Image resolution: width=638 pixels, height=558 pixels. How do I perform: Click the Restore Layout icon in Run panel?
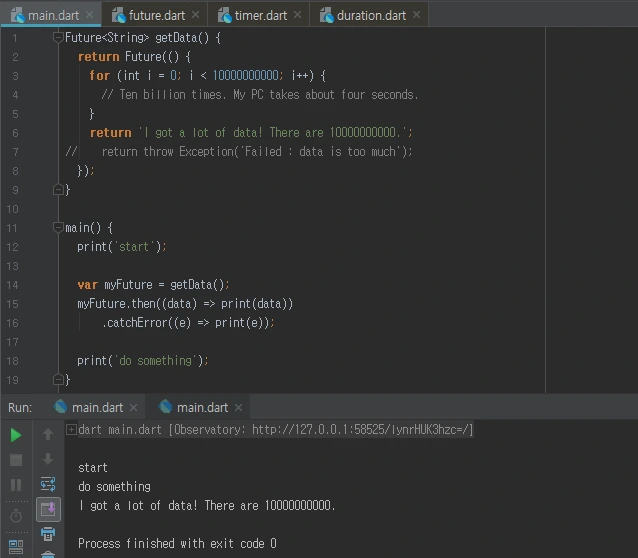click(16, 546)
